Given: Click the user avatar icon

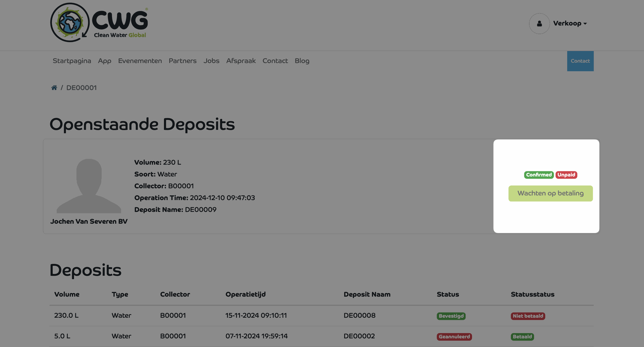Looking at the screenshot, I should (x=539, y=23).
